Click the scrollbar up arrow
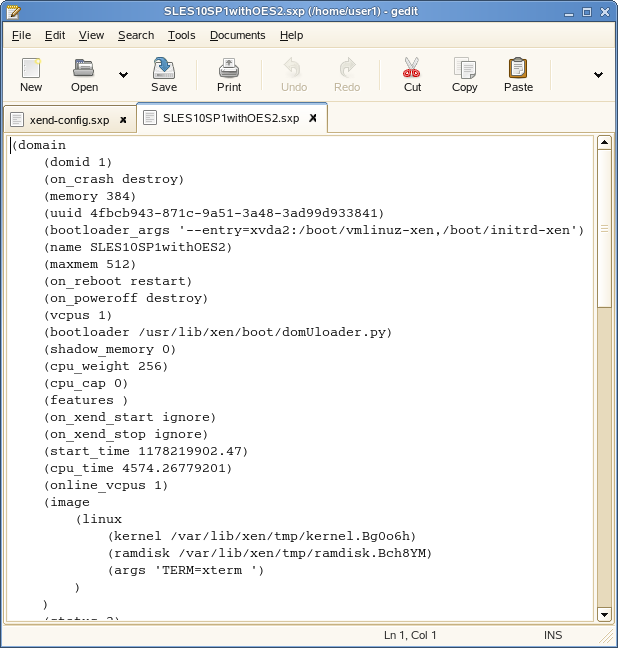 (x=604, y=143)
